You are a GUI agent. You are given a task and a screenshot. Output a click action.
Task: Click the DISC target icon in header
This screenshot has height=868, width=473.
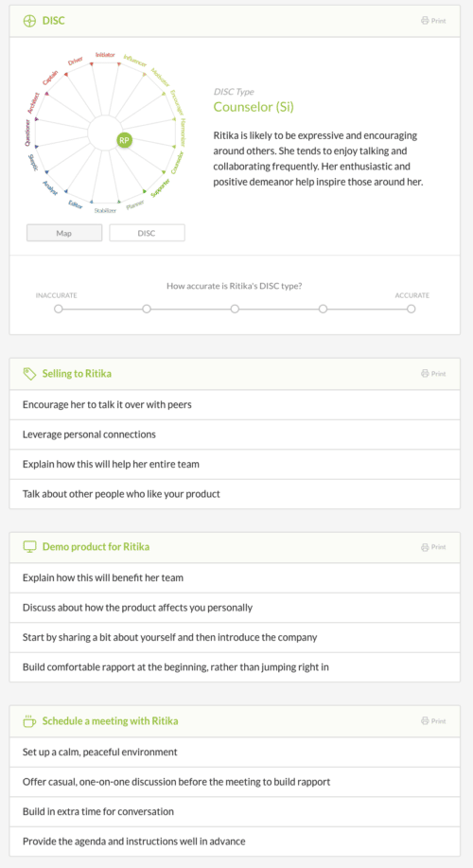click(29, 21)
